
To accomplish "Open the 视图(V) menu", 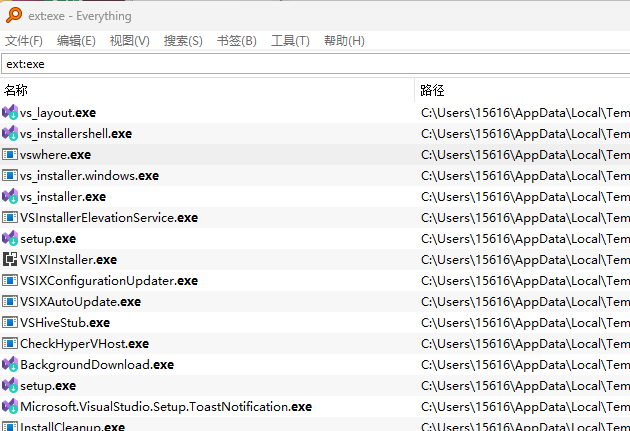I will tap(130, 41).
